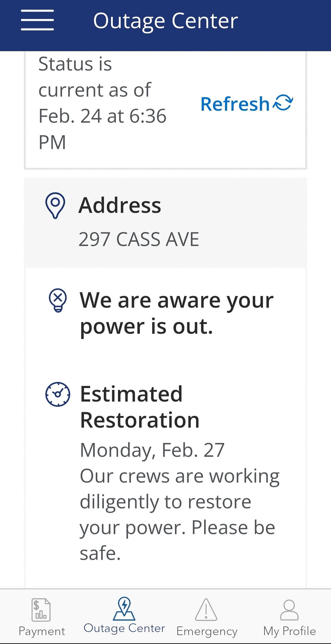Image resolution: width=331 pixels, height=644 pixels.
Task: Select the Emergency tab label
Action: [x=207, y=631]
